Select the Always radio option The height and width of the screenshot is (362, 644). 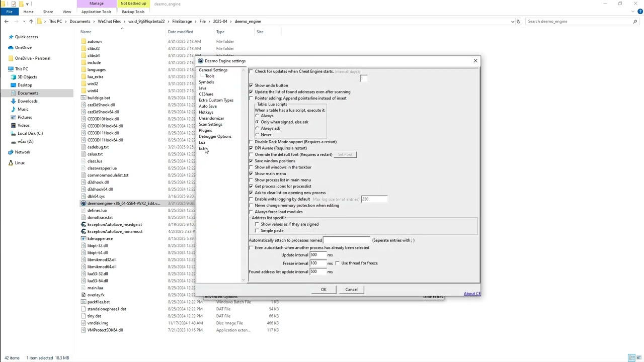(257, 116)
